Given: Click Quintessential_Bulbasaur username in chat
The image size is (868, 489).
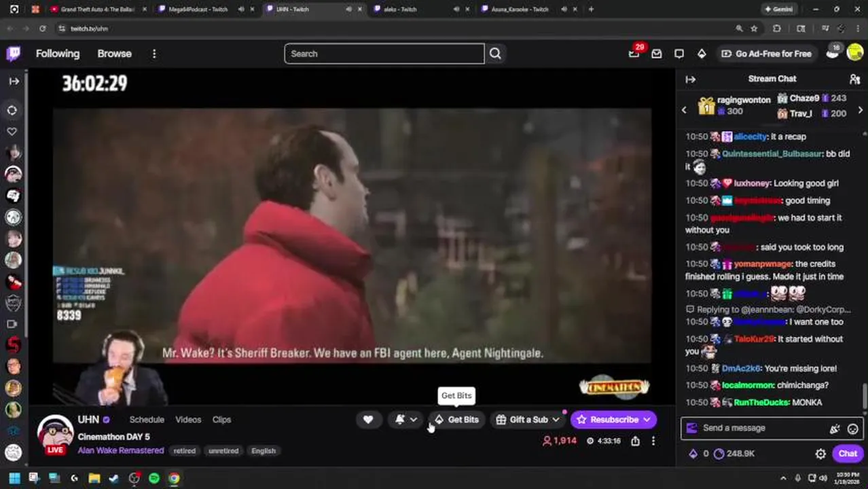Looking at the screenshot, I should 772,153.
